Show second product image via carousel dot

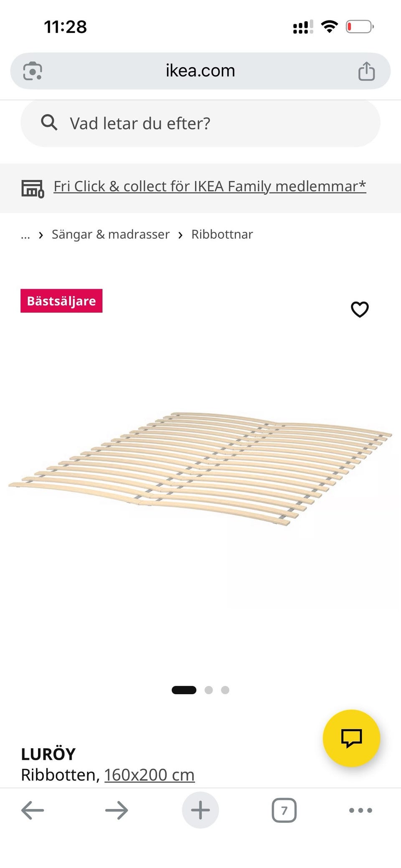[209, 690]
